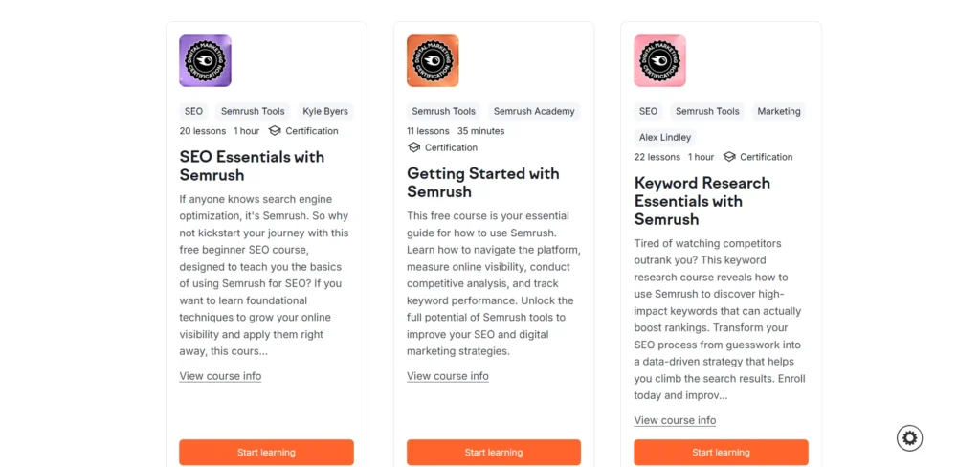Click the pink Keyword Research certification badge
This screenshot has height=467, width=980.
(659, 61)
